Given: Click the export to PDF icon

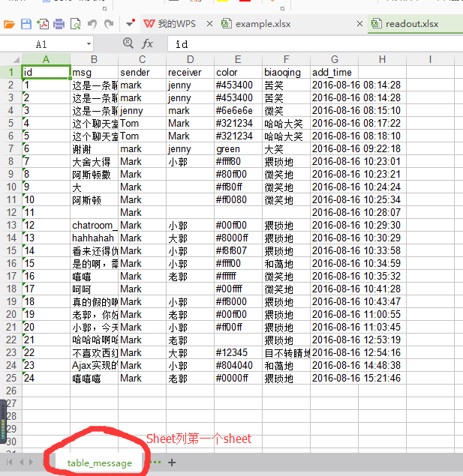Looking at the screenshot, I should click(43, 24).
